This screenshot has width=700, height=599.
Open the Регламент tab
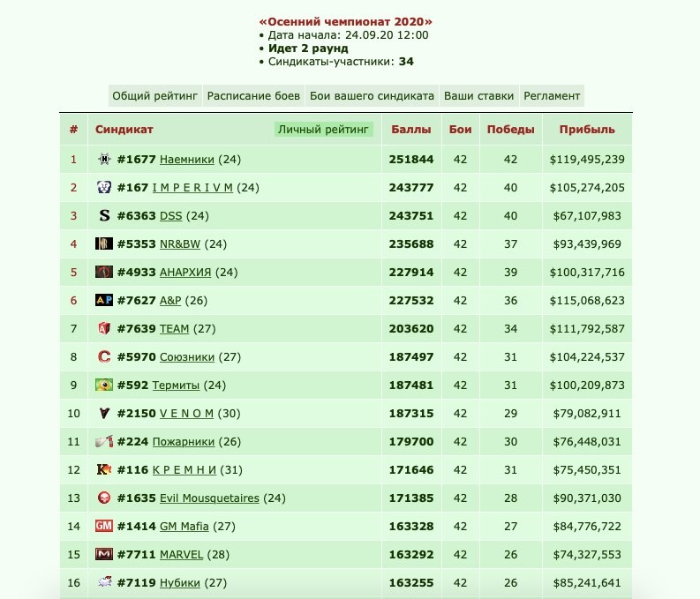tap(552, 96)
